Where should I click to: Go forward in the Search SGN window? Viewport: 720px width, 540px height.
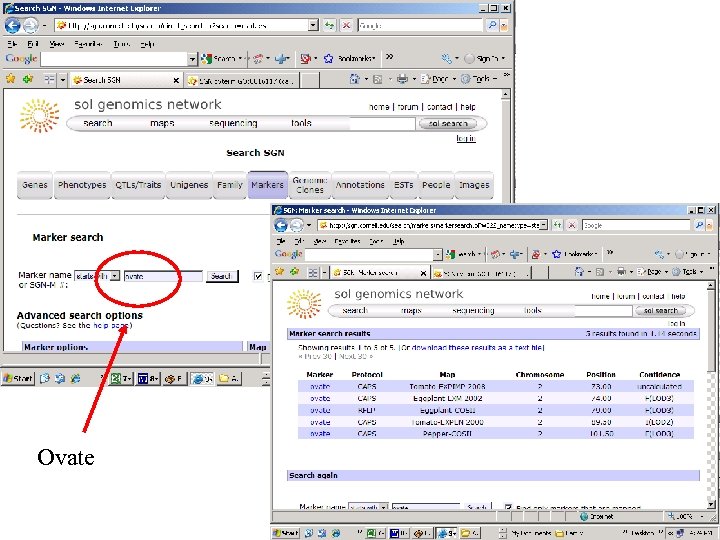[x=30, y=25]
